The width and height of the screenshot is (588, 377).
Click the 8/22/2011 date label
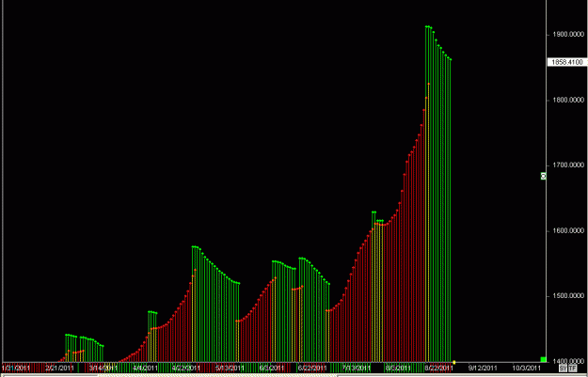coord(438,368)
